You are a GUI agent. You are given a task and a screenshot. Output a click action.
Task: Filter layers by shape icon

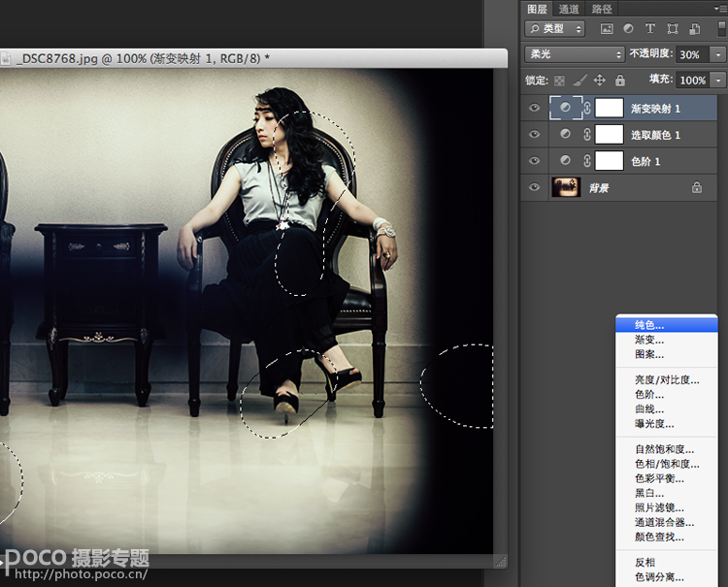click(x=673, y=29)
